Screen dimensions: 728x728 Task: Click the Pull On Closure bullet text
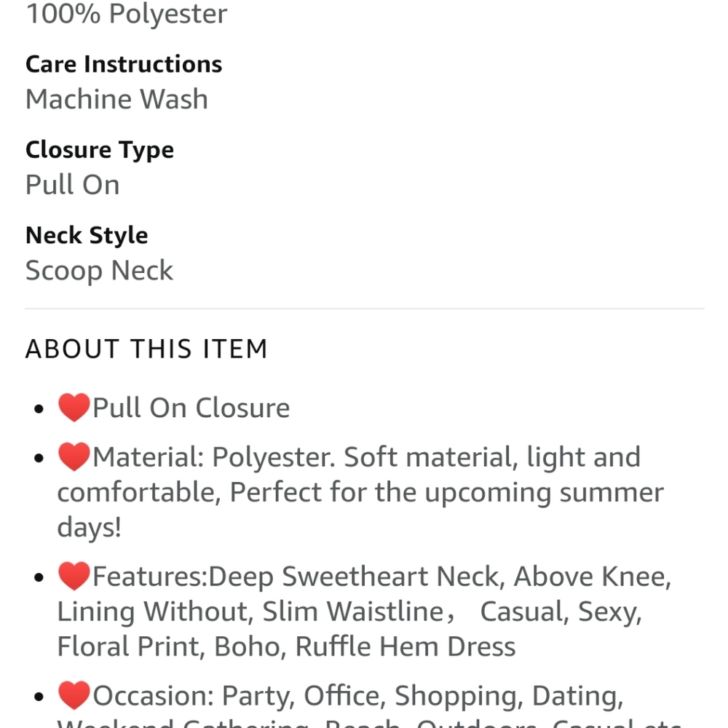tap(191, 408)
